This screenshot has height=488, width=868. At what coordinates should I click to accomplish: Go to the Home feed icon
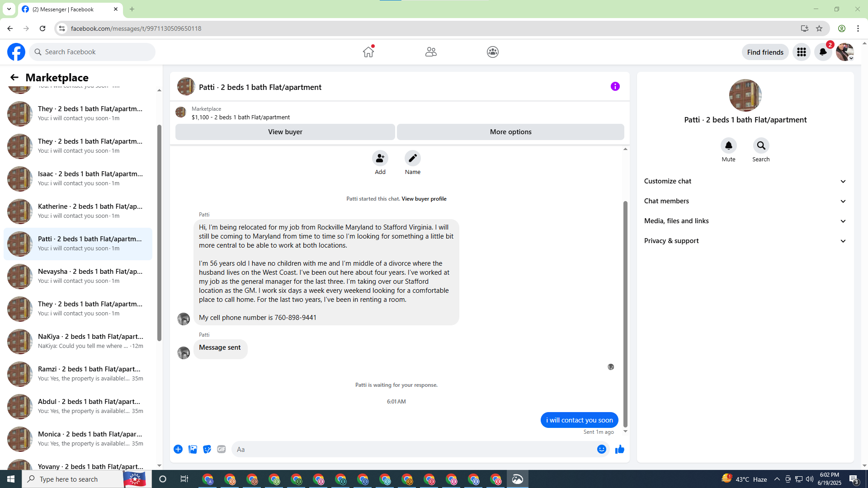tap(368, 52)
